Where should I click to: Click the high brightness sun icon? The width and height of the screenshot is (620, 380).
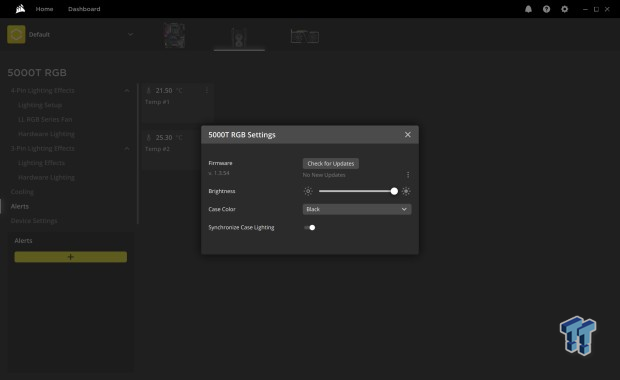pos(406,191)
